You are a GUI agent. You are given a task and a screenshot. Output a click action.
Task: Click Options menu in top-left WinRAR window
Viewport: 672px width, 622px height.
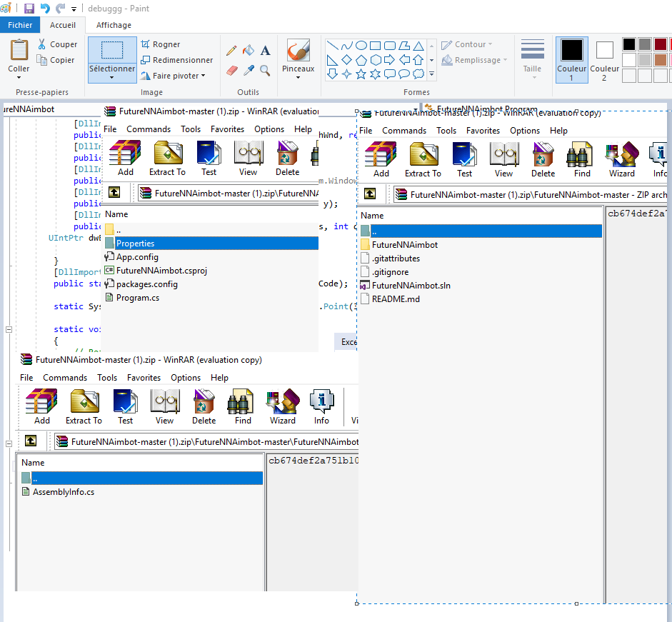click(x=269, y=129)
